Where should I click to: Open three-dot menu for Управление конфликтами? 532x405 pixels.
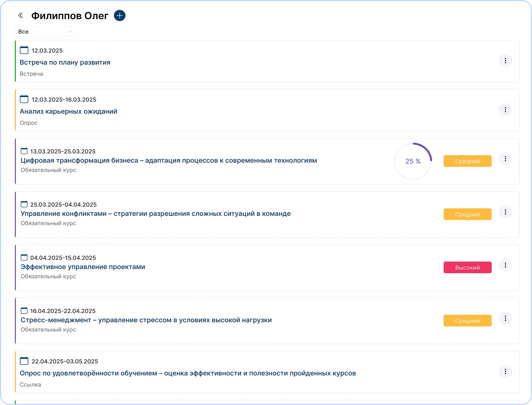pos(505,212)
